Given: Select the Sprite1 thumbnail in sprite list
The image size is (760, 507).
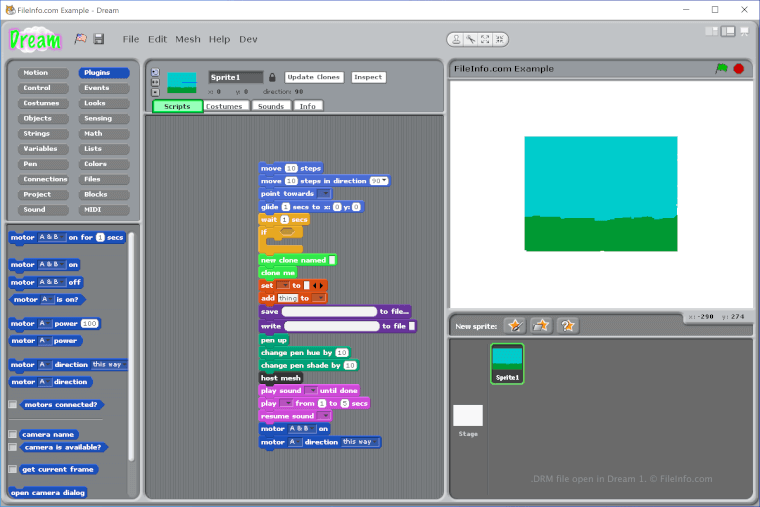Looking at the screenshot, I should click(507, 363).
